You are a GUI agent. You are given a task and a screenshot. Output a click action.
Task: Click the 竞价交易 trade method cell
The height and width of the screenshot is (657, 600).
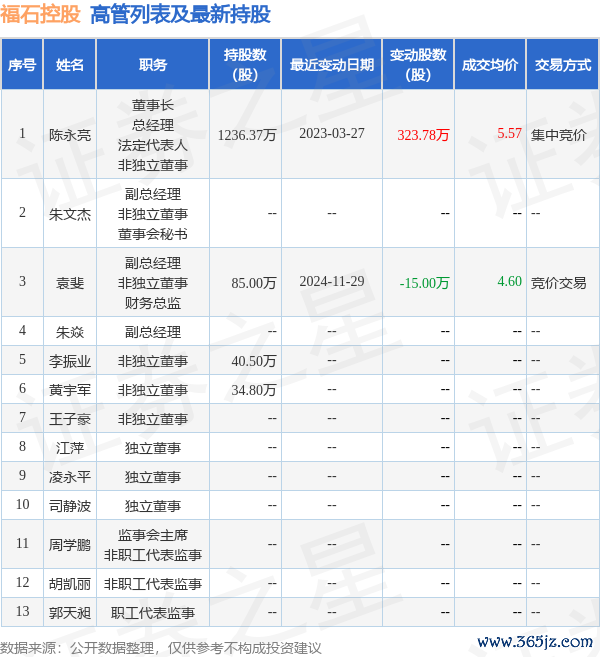click(x=558, y=283)
